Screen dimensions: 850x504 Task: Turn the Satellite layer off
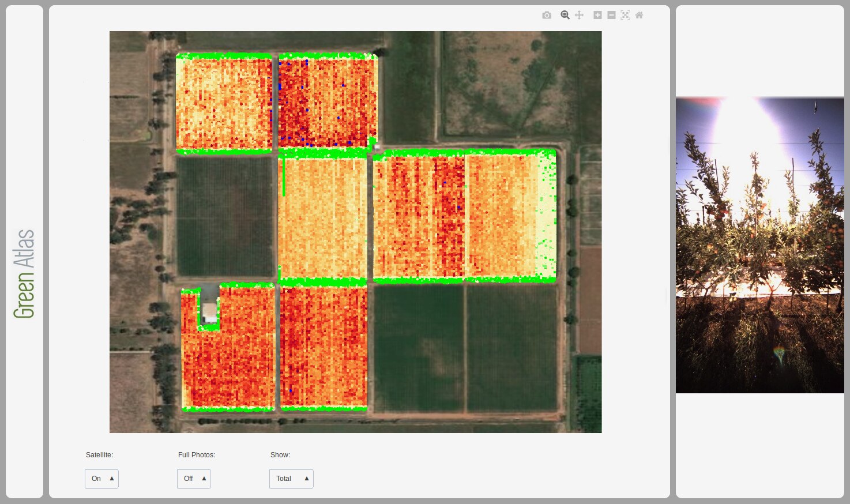[x=101, y=479]
